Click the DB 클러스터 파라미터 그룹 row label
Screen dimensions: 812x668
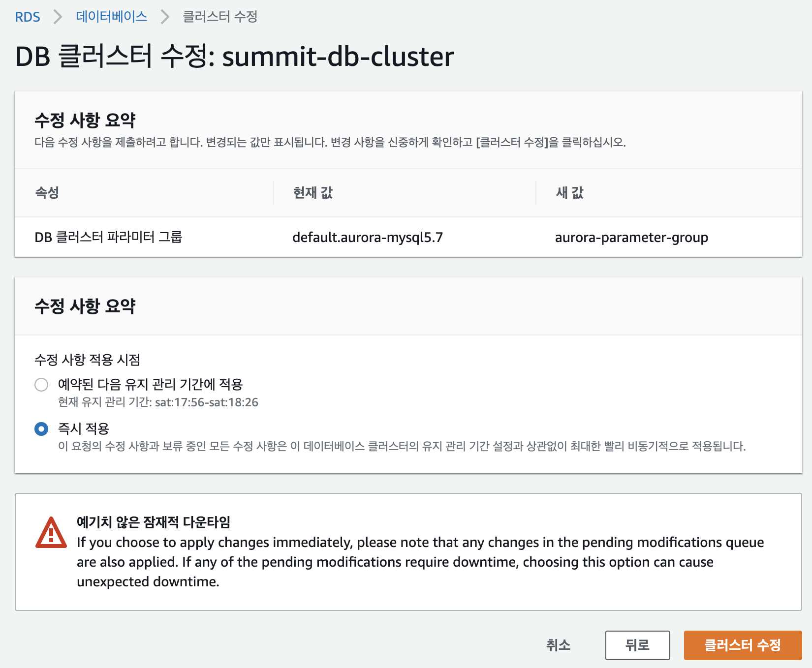[x=108, y=238]
